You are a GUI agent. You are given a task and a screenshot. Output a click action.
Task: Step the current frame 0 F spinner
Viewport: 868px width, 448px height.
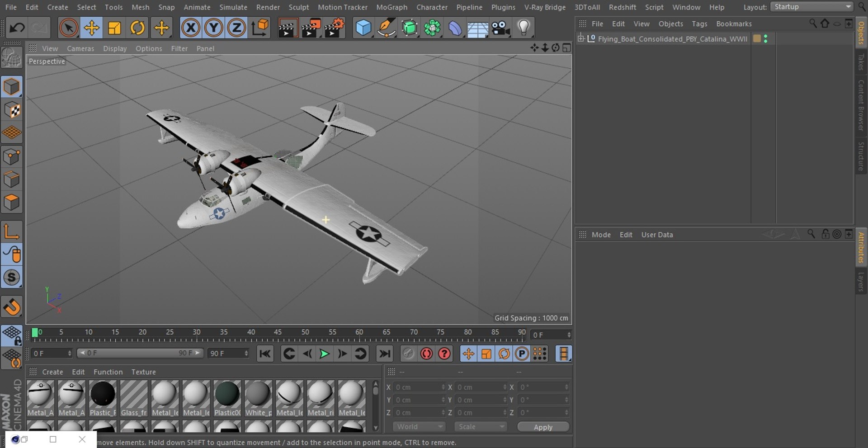(x=569, y=335)
